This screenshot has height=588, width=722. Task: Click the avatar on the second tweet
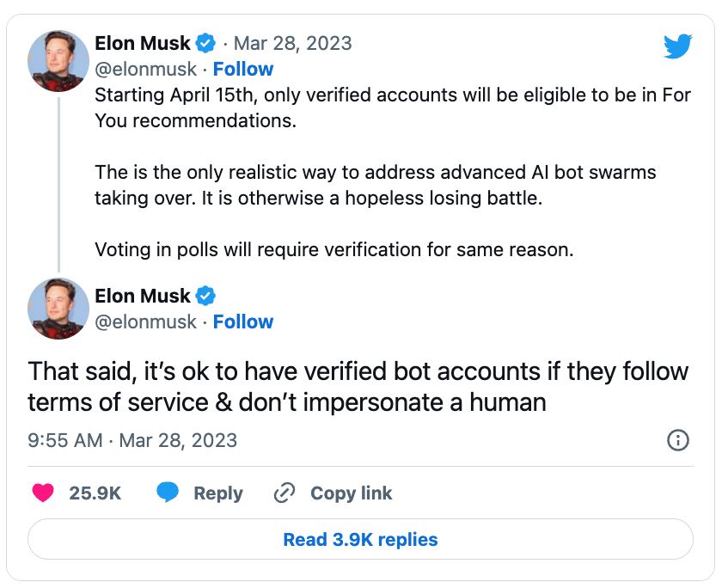pyautogui.click(x=58, y=309)
